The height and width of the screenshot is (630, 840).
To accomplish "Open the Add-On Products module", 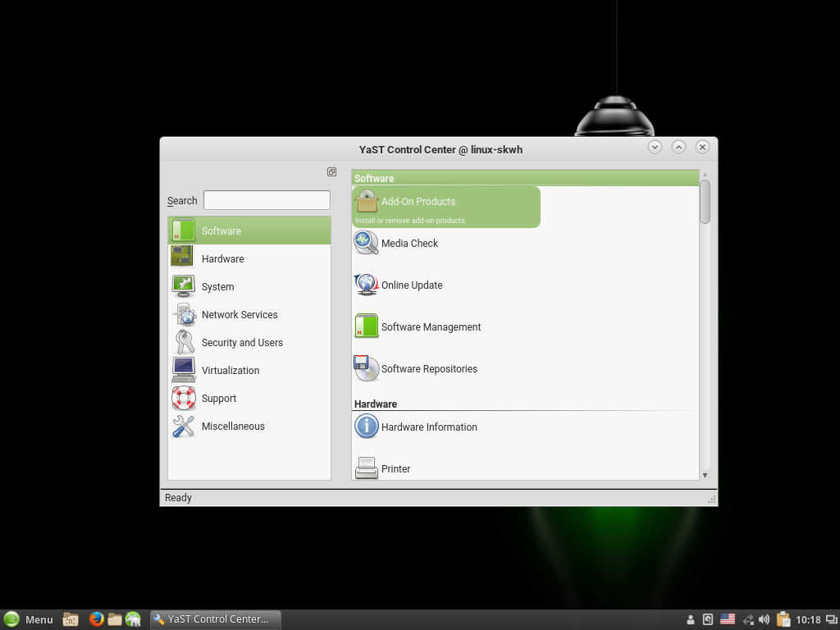I will [418, 202].
